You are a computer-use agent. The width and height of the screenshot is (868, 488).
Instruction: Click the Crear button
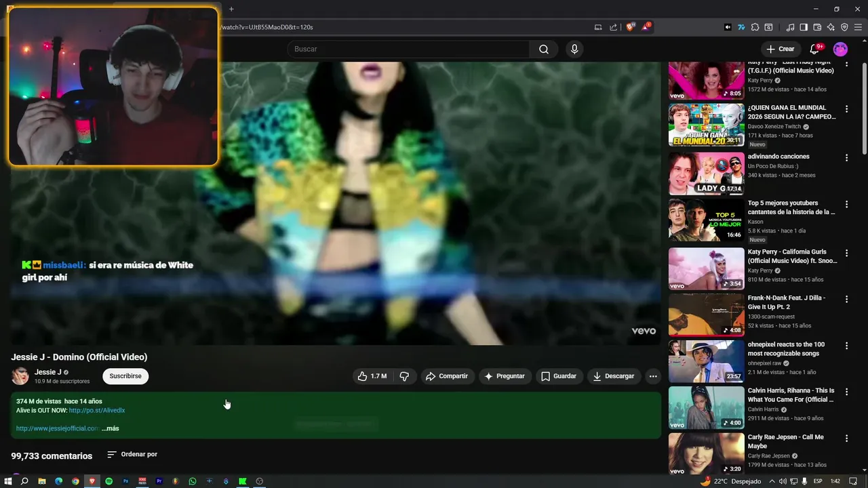(780, 49)
